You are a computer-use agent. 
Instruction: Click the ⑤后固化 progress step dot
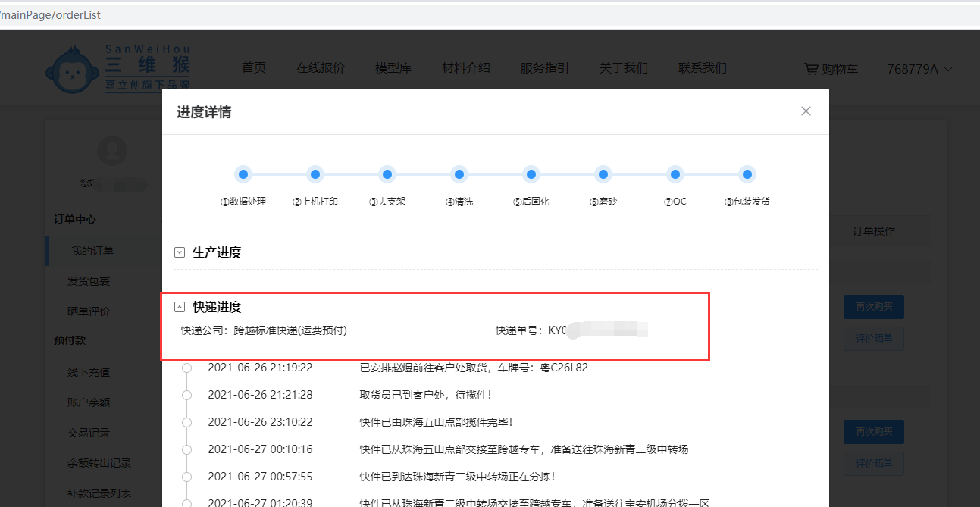pos(531,174)
